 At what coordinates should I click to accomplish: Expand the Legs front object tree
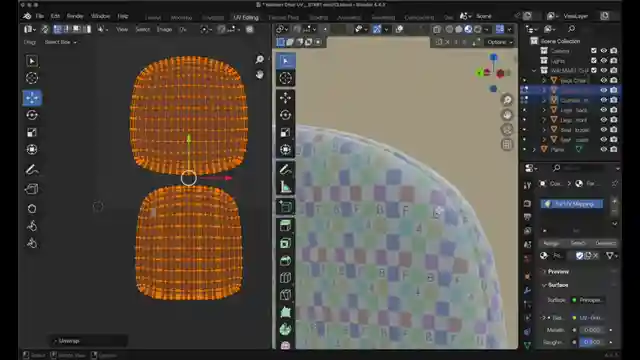(x=544, y=120)
